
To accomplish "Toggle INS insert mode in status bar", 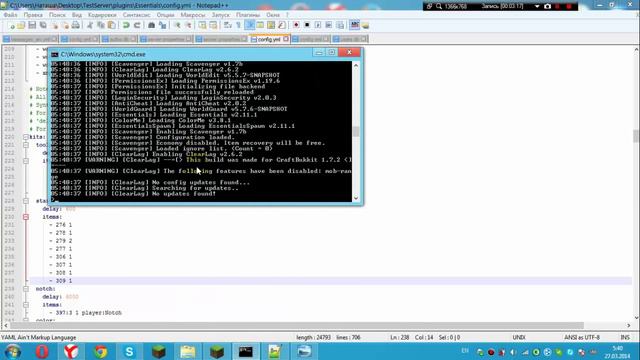I will tap(624, 338).
